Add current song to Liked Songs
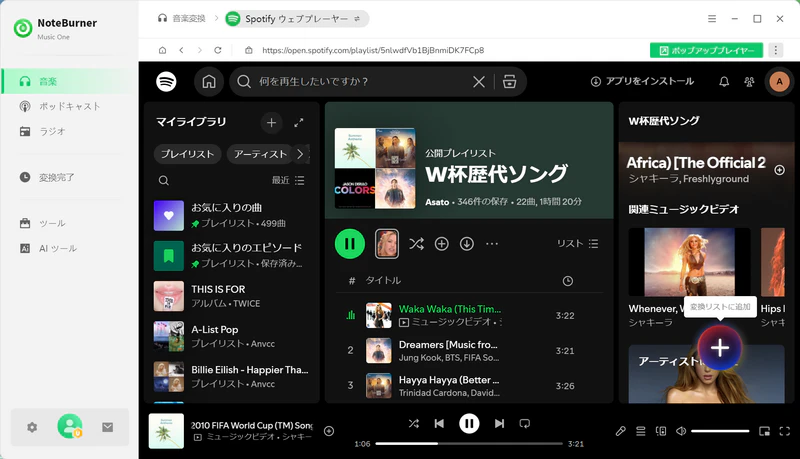Screen dimensions: 800x459 pyautogui.click(x=329, y=431)
